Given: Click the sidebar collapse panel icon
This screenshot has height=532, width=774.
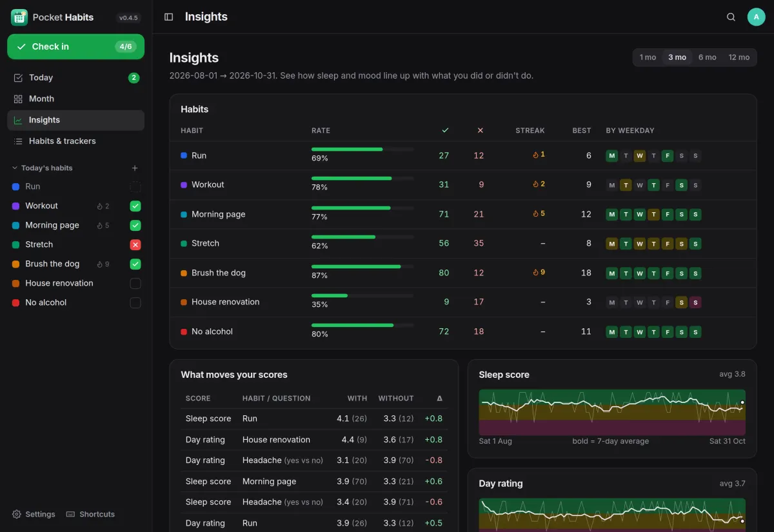Looking at the screenshot, I should 169,17.
